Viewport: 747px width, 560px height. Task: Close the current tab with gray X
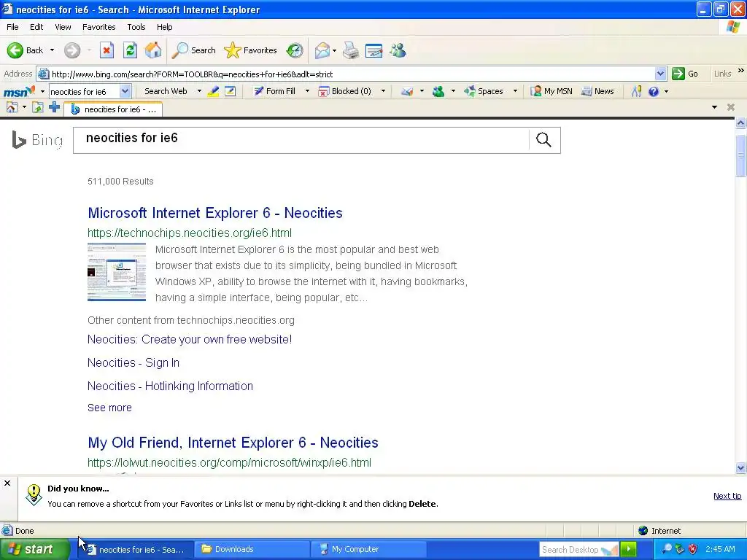[731, 108]
